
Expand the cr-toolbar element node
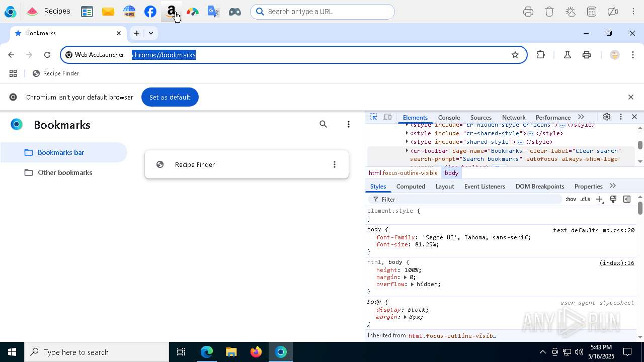tap(407, 151)
